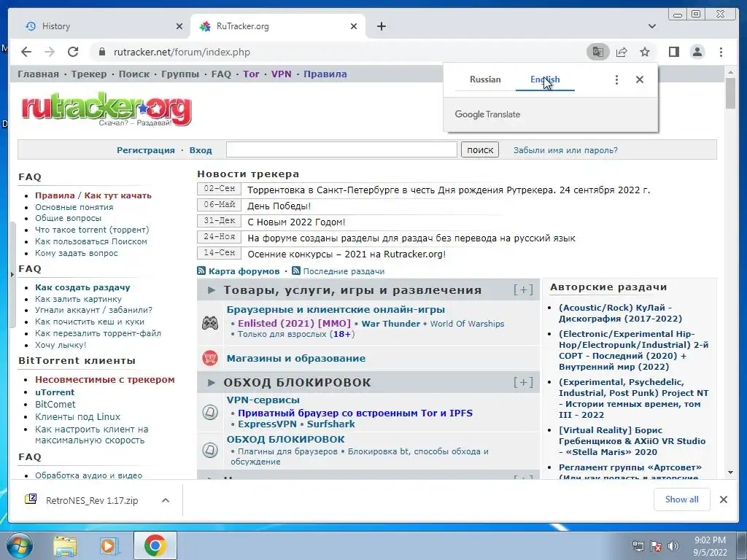
Task: Click the taskbar clock 9:02 PM
Action: click(710, 540)
